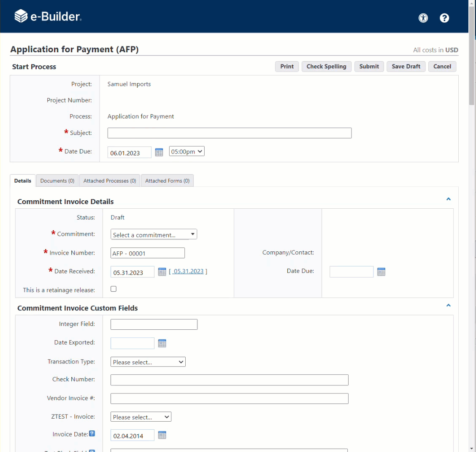Open calendar picker for Invoice Date
This screenshot has height=452, width=476.
(x=162, y=435)
